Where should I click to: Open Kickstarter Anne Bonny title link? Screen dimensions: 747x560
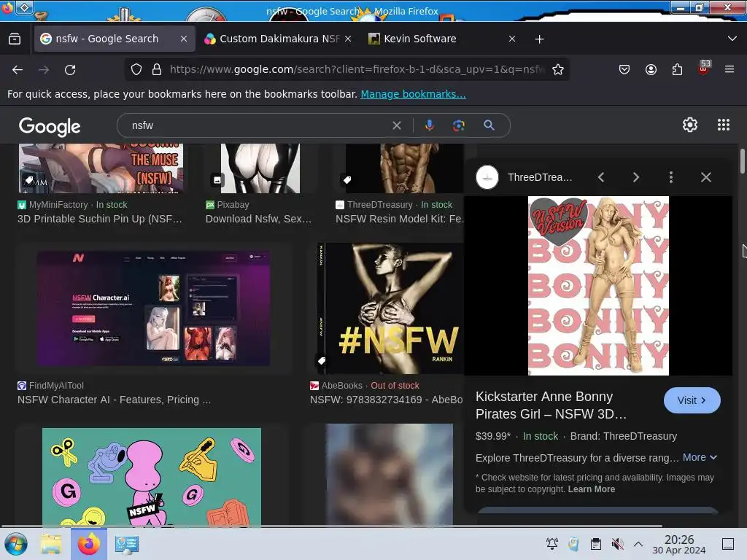tap(551, 405)
